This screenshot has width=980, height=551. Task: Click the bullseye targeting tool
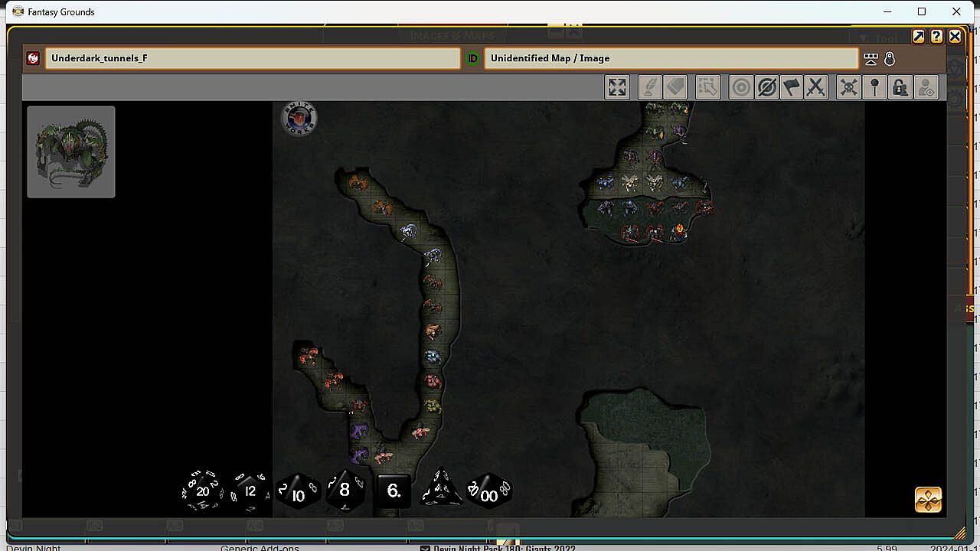click(741, 87)
